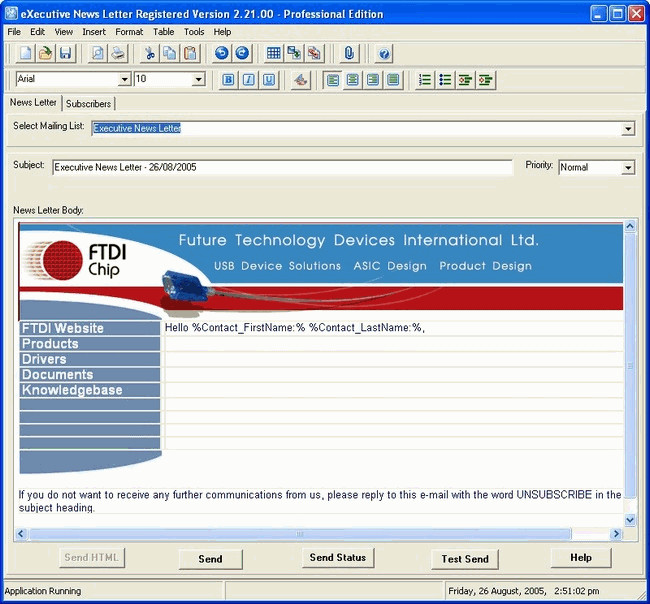This screenshot has width=650, height=604.
Task: Click the Test Send button
Action: coord(465,559)
